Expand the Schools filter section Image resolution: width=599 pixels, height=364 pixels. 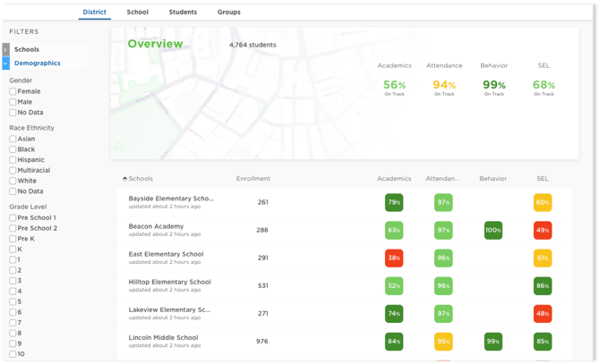tap(5, 50)
